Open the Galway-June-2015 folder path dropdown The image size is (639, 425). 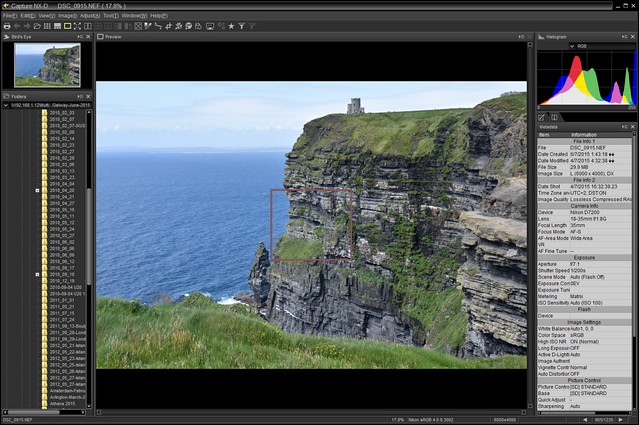(6, 105)
